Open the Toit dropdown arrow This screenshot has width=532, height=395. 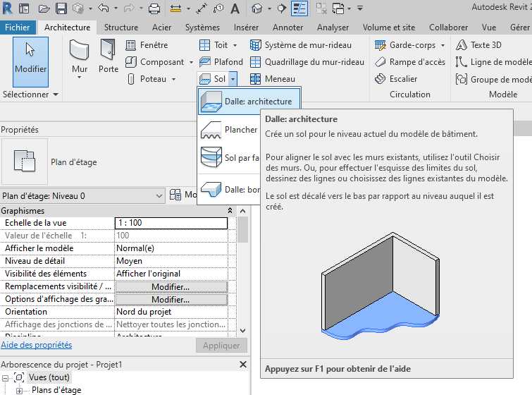[x=235, y=45]
